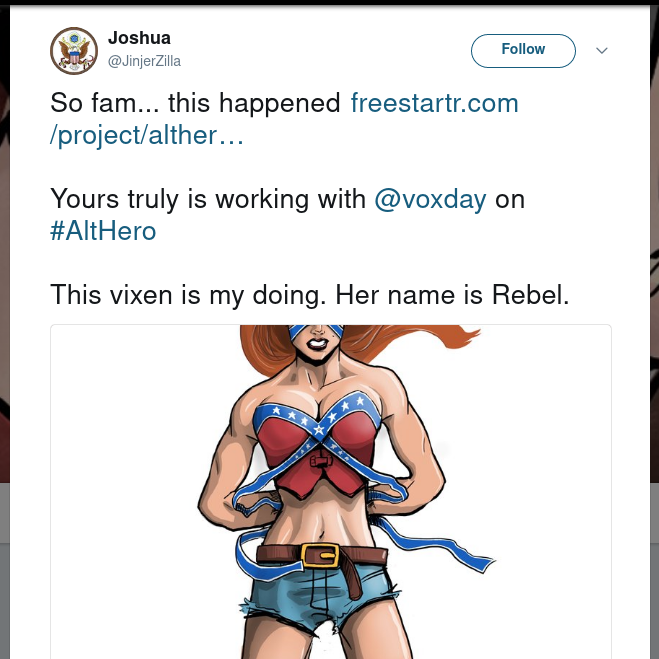Open the #AltHero hashtag
659x659 pixels.
[x=103, y=231]
